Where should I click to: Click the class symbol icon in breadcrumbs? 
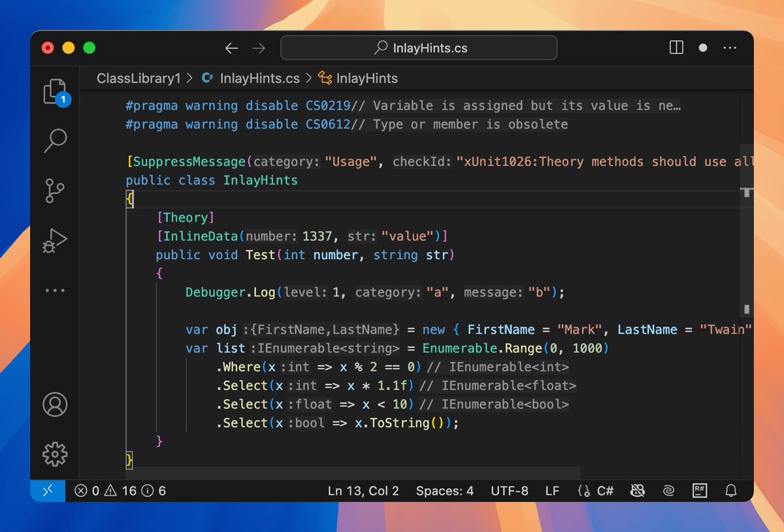pos(325,78)
